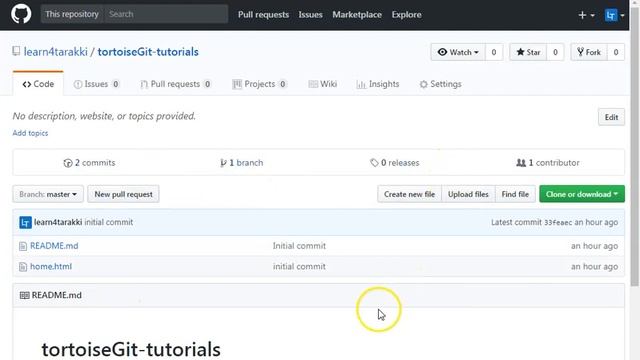Click the learn4tarakki avatar in commit row
The width and height of the screenshot is (640, 360).
point(25,222)
